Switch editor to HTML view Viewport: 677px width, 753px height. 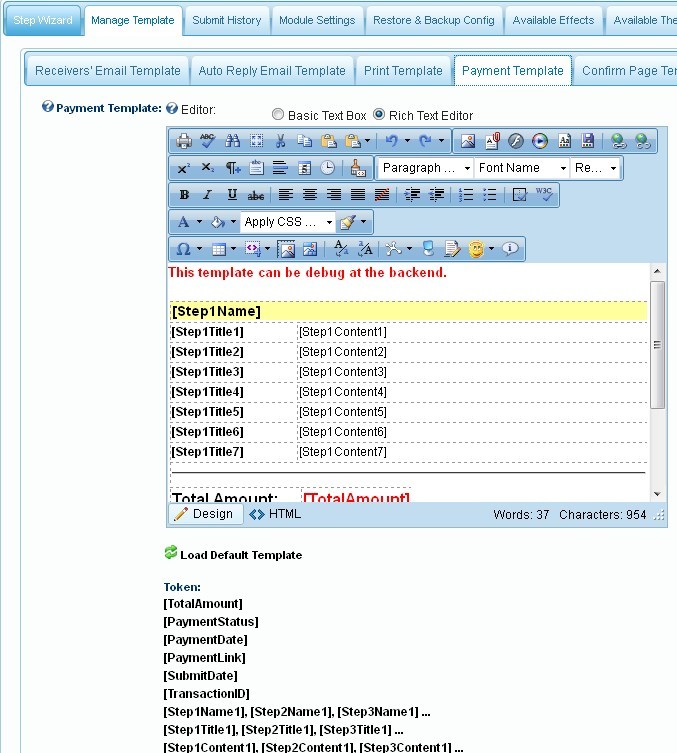click(275, 514)
